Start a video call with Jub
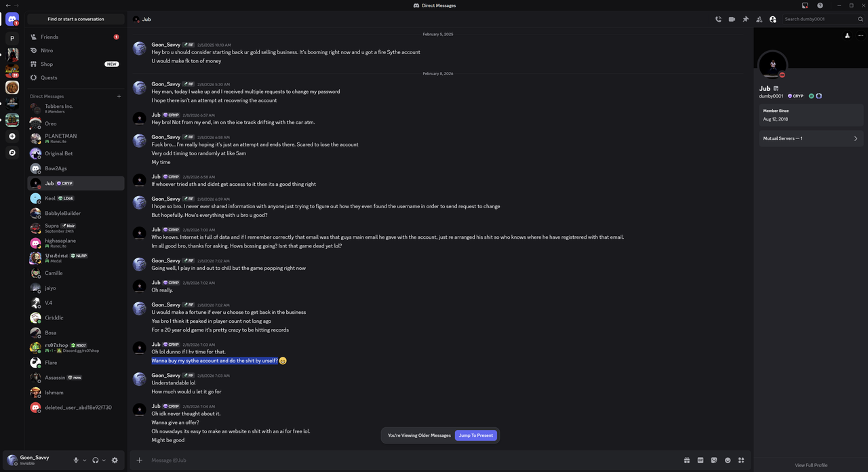Screen dimensions: 868x472 (x=732, y=19)
